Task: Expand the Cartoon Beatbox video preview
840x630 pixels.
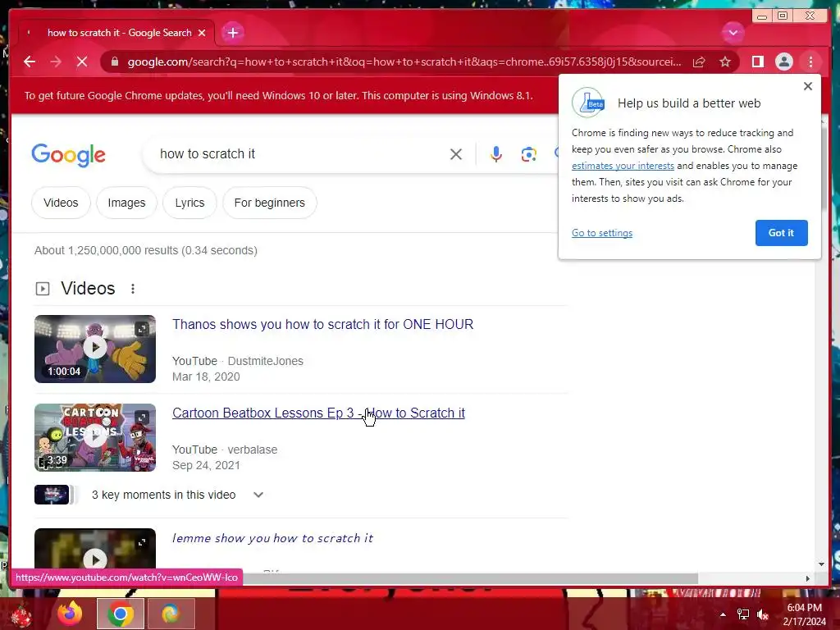Action: pos(141,418)
